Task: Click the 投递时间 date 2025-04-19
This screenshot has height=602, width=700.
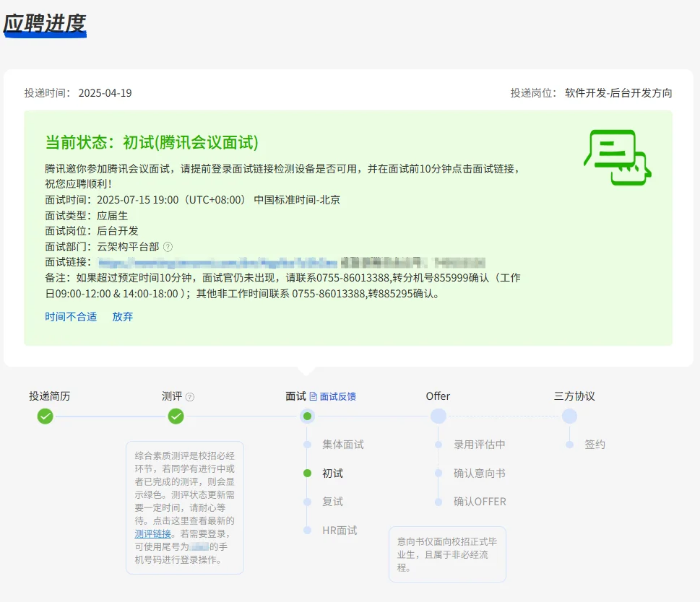Action: (105, 92)
